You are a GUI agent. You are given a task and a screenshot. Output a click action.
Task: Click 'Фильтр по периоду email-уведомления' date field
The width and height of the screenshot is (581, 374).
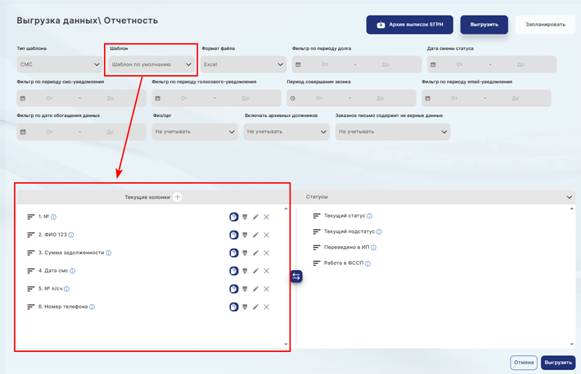[486, 98]
